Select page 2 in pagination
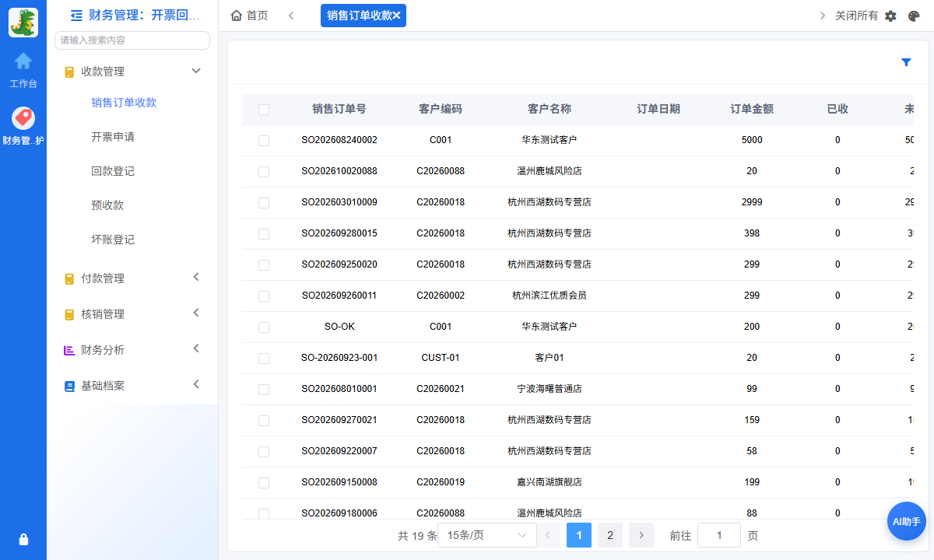 point(610,535)
